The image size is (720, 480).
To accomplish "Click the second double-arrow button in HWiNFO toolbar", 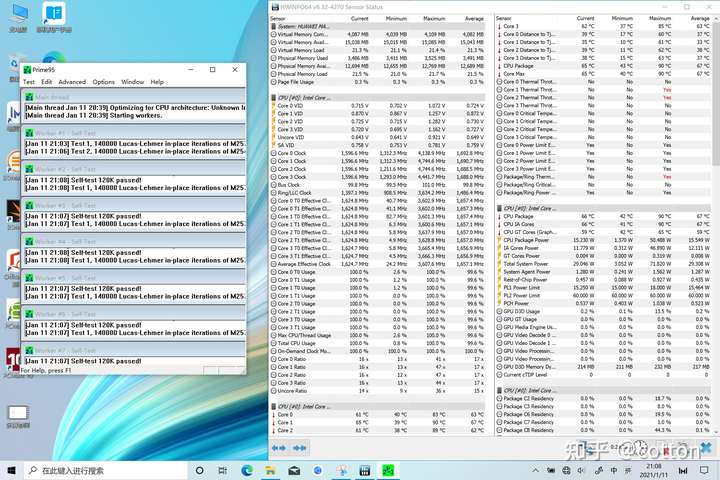I will coord(299,448).
